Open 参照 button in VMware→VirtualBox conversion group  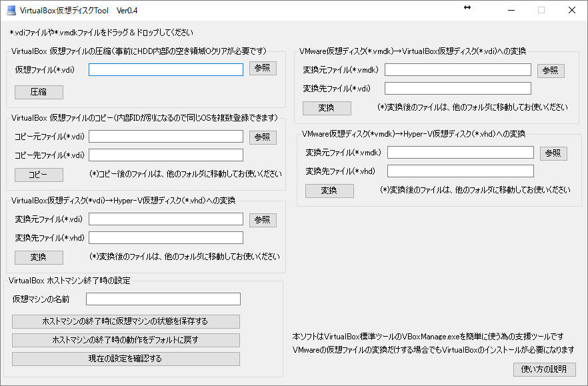[x=551, y=71]
